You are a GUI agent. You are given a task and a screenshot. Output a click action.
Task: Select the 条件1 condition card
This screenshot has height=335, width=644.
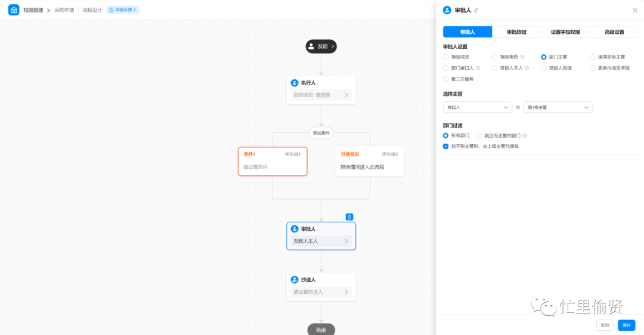click(273, 162)
